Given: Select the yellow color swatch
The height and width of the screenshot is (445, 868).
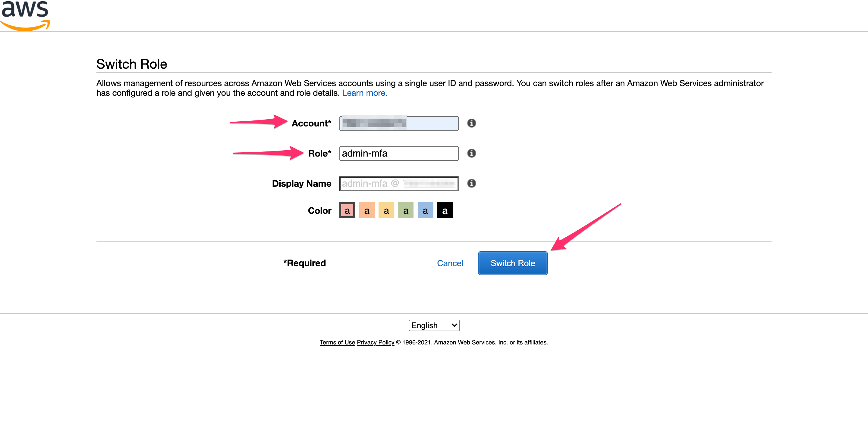Looking at the screenshot, I should point(386,210).
